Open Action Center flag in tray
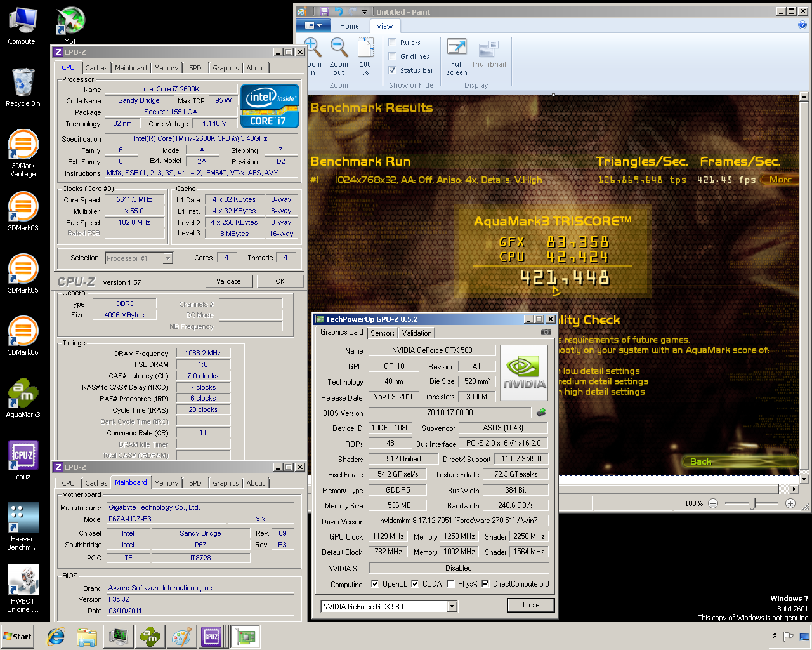The image size is (812, 650). click(789, 636)
